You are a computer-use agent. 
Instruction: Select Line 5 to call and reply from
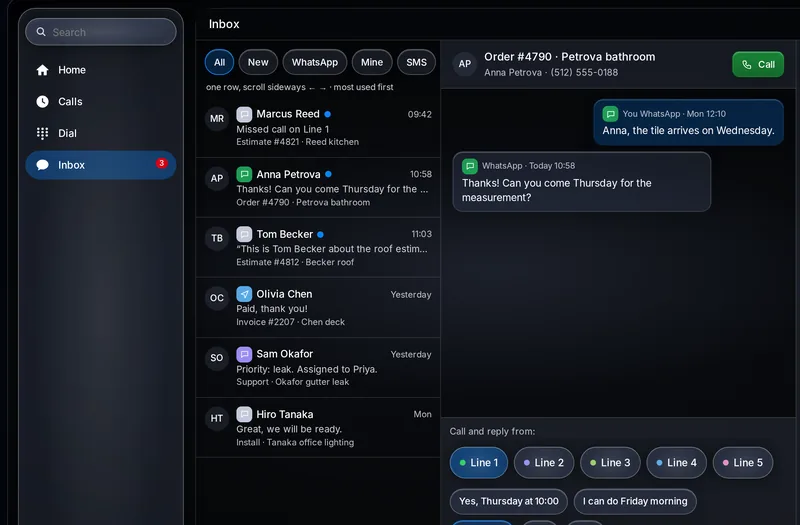click(x=743, y=463)
